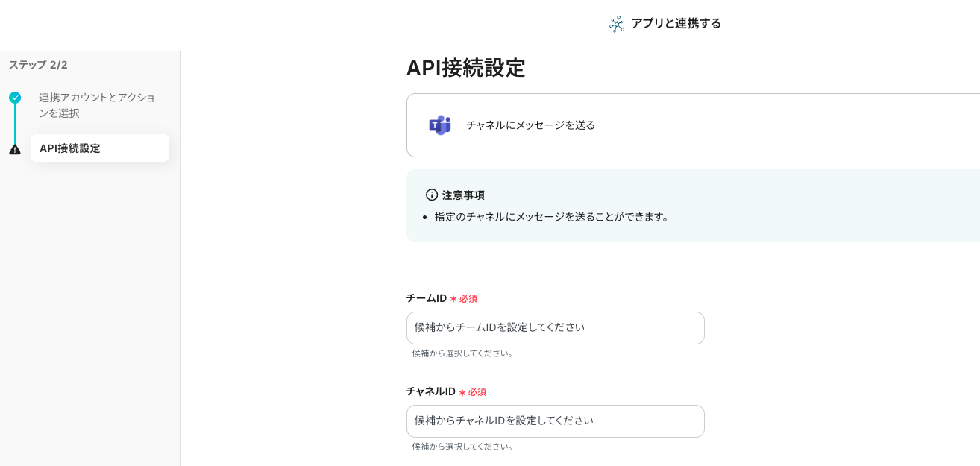
Task: Click the note about sending channel messages
Action: (553, 216)
